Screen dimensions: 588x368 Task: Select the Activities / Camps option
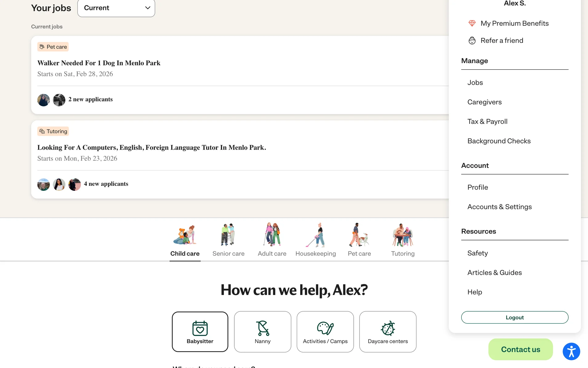coord(325,332)
